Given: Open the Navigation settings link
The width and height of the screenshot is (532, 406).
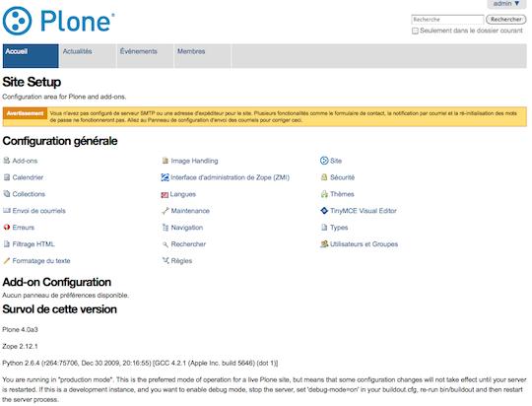Looking at the screenshot, I should [187, 228].
